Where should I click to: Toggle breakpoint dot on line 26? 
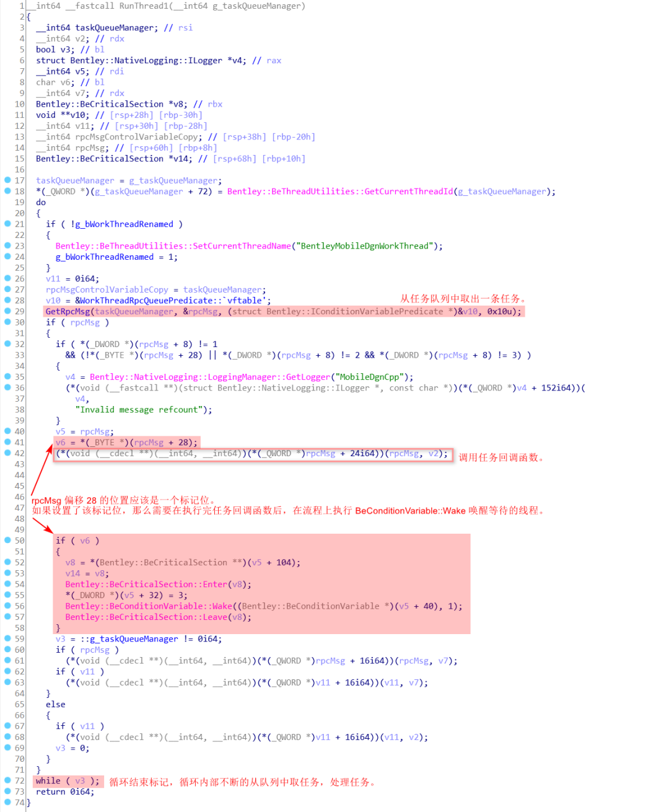(x=7, y=278)
